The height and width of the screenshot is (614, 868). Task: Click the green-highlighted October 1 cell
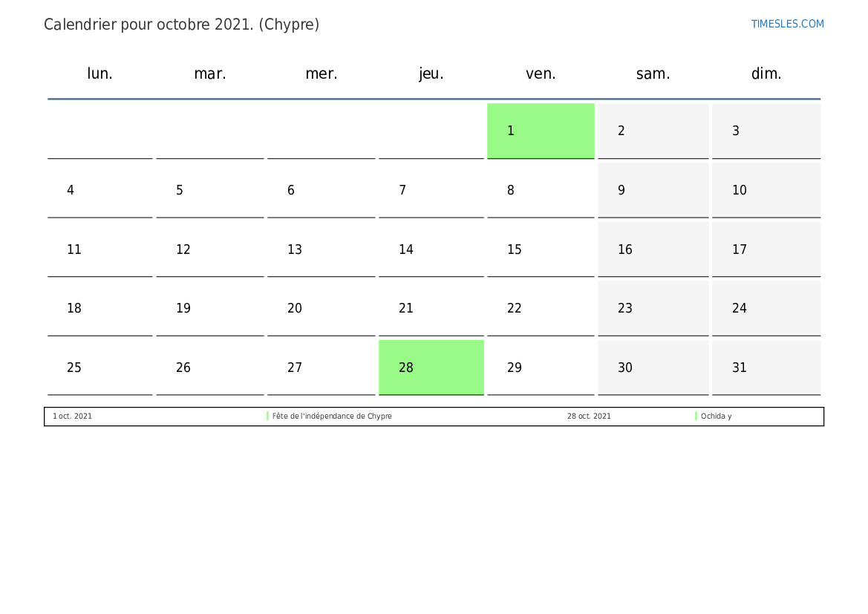(541, 131)
